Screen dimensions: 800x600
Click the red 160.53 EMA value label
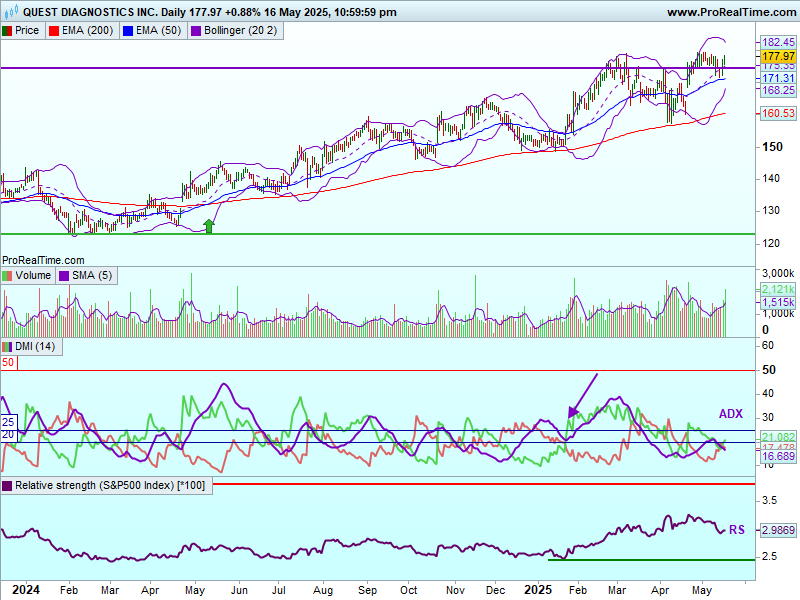click(x=777, y=113)
